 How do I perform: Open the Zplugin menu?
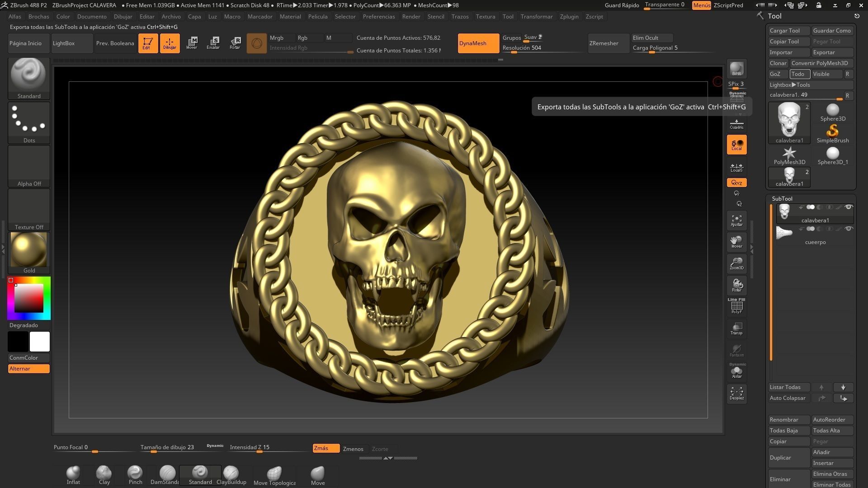click(x=569, y=16)
